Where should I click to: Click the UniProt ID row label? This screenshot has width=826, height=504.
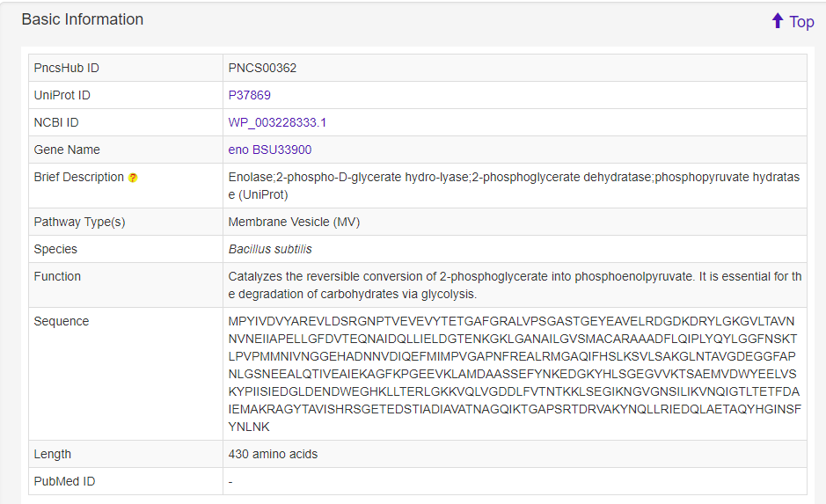point(62,95)
